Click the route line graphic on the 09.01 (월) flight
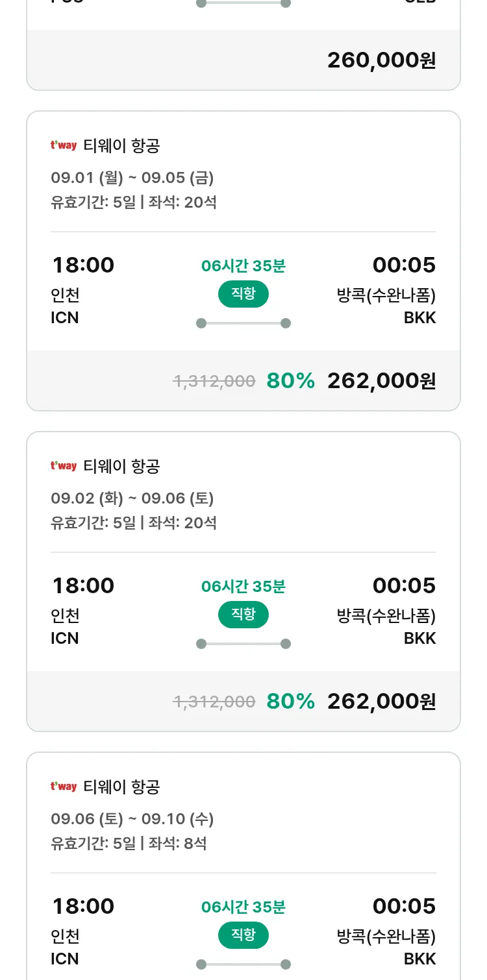The image size is (487, 980). (x=243, y=323)
